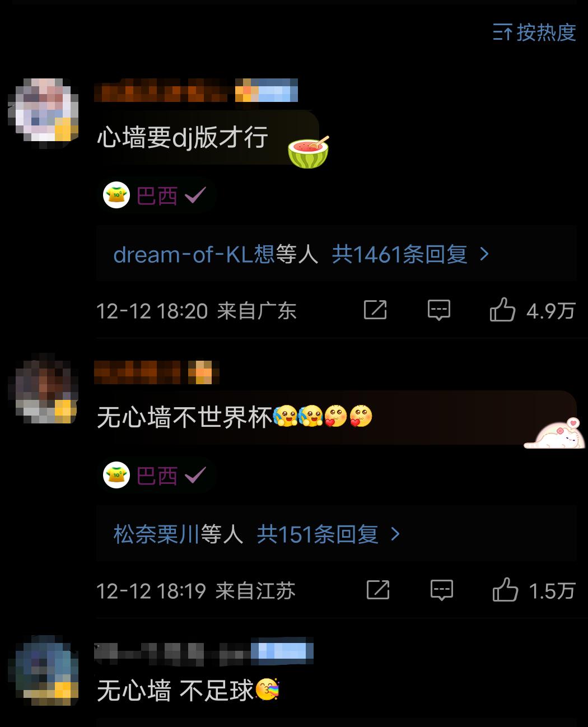The width and height of the screenshot is (588, 727).
Task: Open 松奈栗川 user profile link
Action: [156, 534]
